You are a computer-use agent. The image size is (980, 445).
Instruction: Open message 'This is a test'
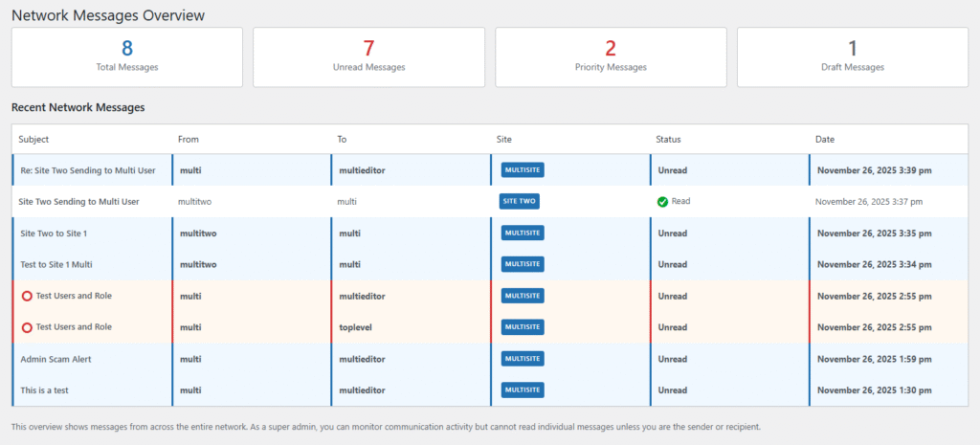pyautogui.click(x=44, y=390)
